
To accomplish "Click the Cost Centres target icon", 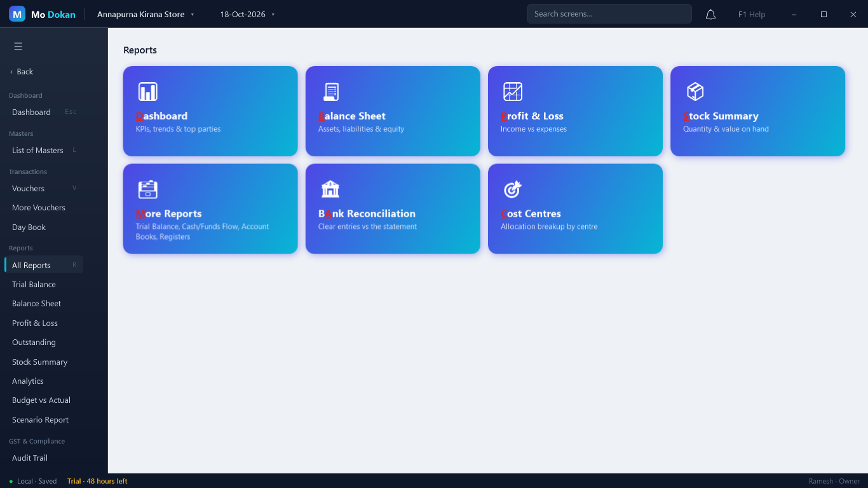I will [x=513, y=189].
